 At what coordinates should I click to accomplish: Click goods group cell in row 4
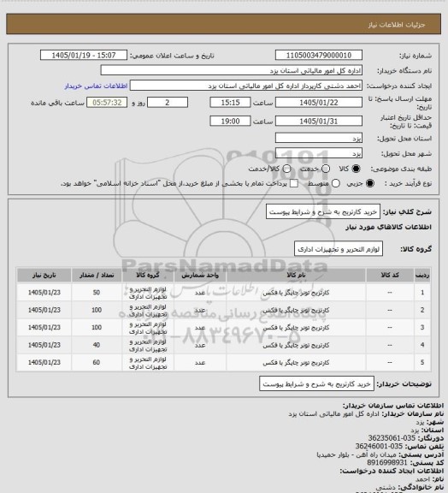click(x=148, y=345)
